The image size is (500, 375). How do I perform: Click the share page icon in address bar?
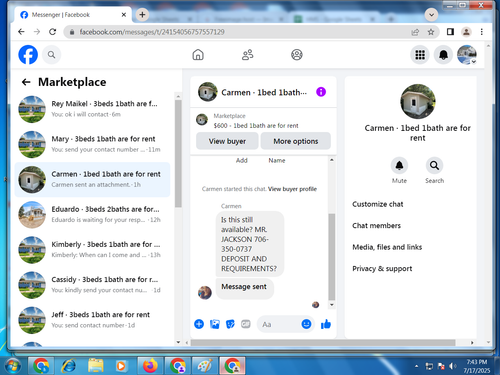(415, 32)
